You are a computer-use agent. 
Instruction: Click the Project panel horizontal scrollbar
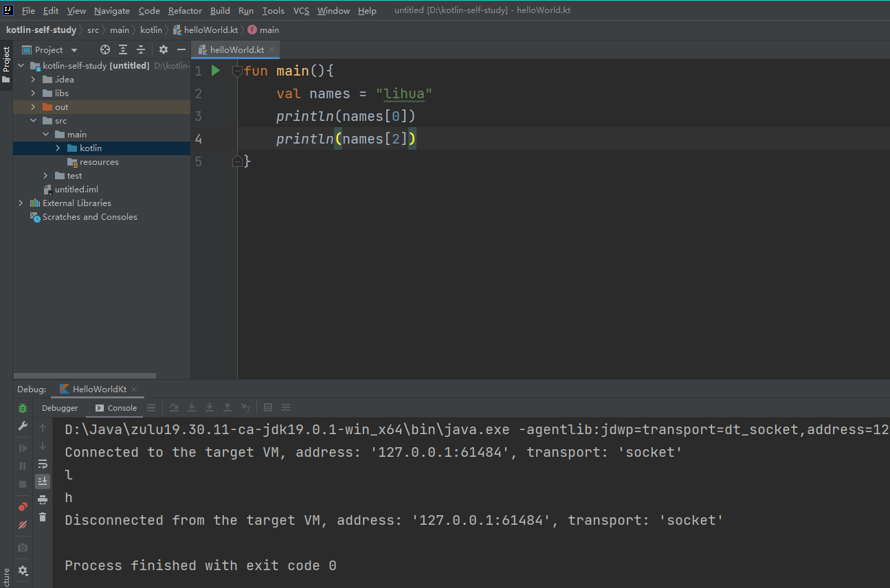[85, 376]
